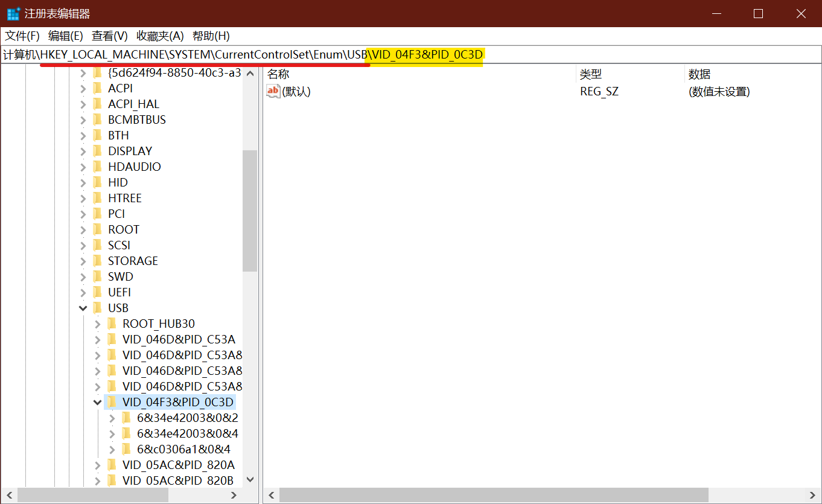
Task: Expand the ACPI key
Action: 83,88
